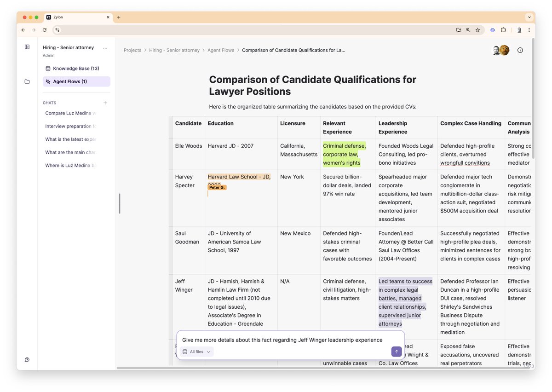Click the blue extension icon in toolbar
The image size is (552, 392).
click(493, 30)
